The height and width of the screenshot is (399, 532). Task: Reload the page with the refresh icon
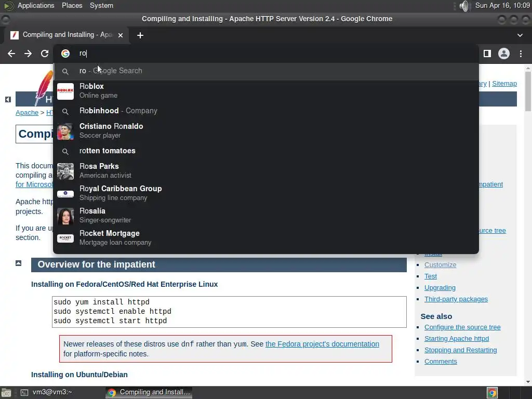[45, 54]
